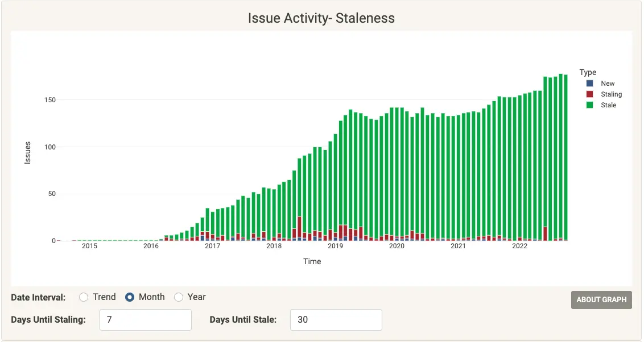Click the Type legend heading
Image resolution: width=644 pixels, height=342 pixels.
click(587, 72)
